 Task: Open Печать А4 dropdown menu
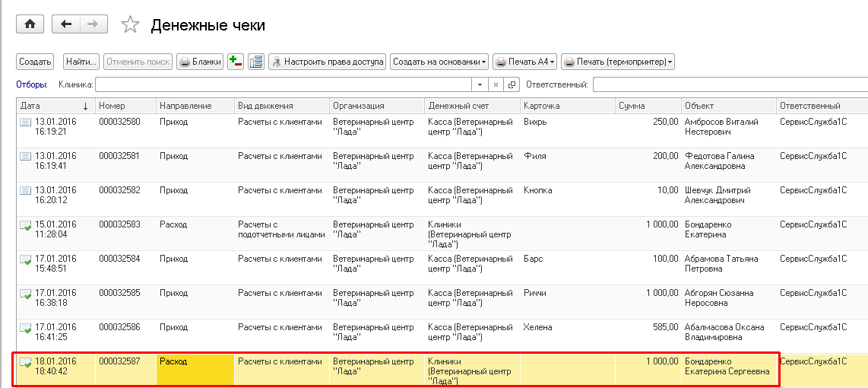(x=524, y=62)
